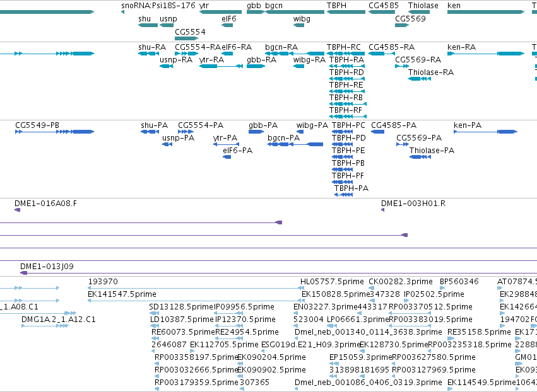Image resolution: width=537 pixels, height=392 pixels.
Task: Click the BP560346 EST label
Action: pos(459,282)
